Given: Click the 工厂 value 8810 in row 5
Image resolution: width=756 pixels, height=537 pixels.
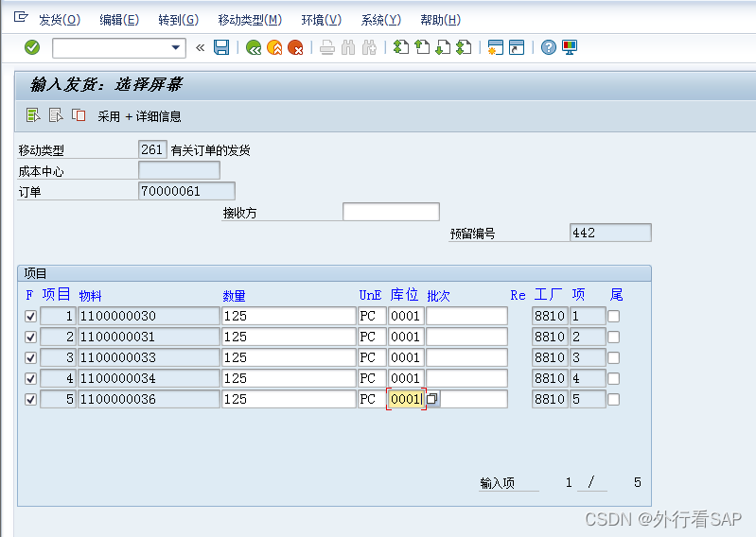Looking at the screenshot, I should (x=550, y=399).
